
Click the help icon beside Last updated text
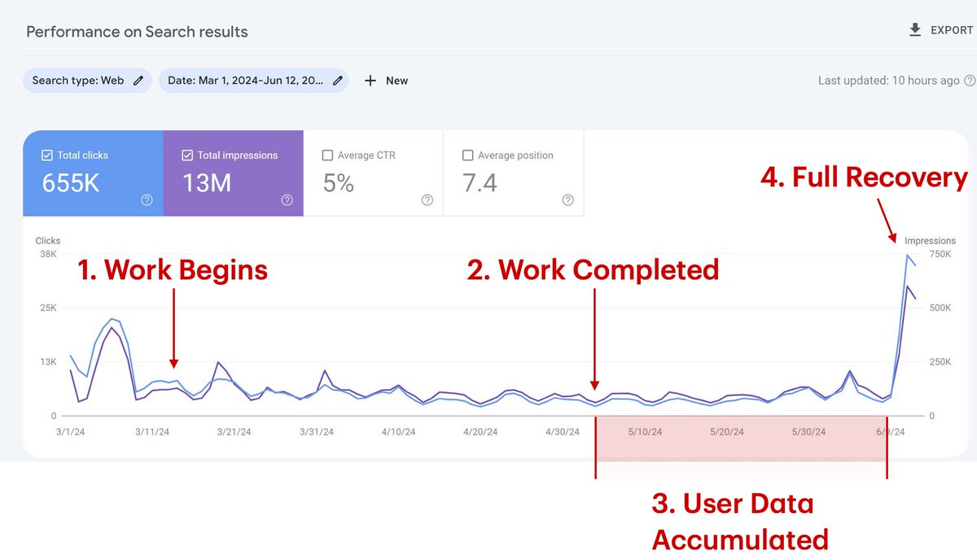pyautogui.click(x=970, y=81)
